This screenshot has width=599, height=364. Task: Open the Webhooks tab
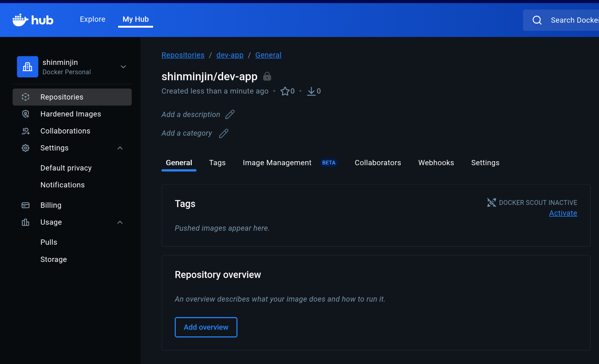436,163
